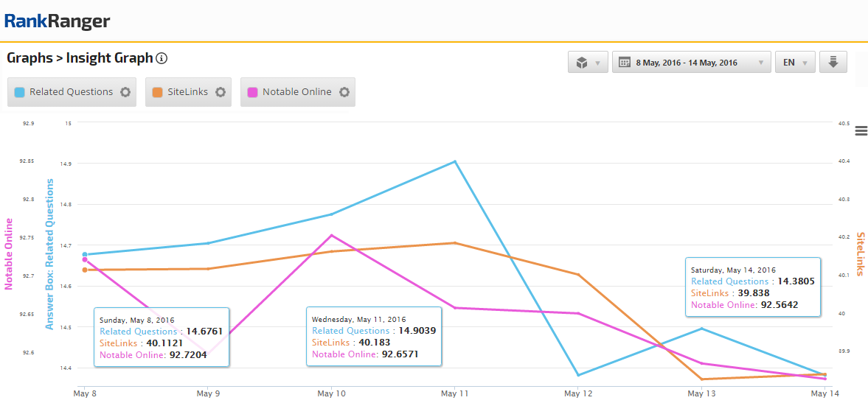This screenshot has width=868, height=403.
Task: Click the orange SiteLinks color swatch
Action: tap(158, 93)
